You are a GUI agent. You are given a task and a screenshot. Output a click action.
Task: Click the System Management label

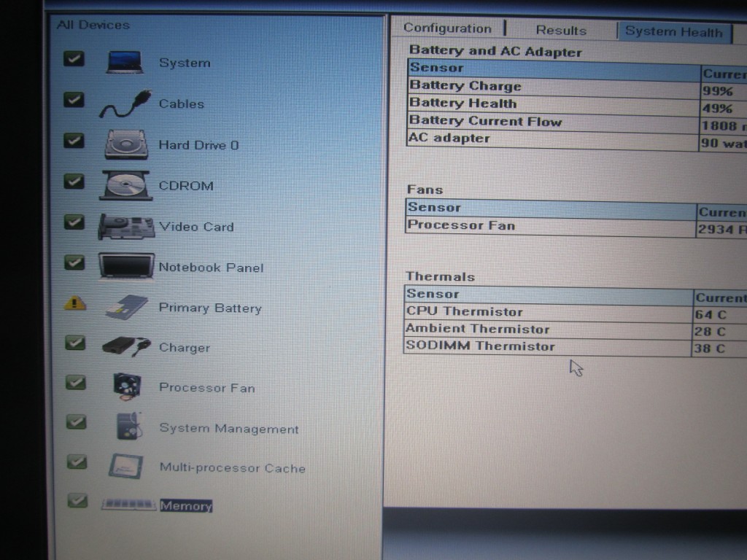pos(228,429)
